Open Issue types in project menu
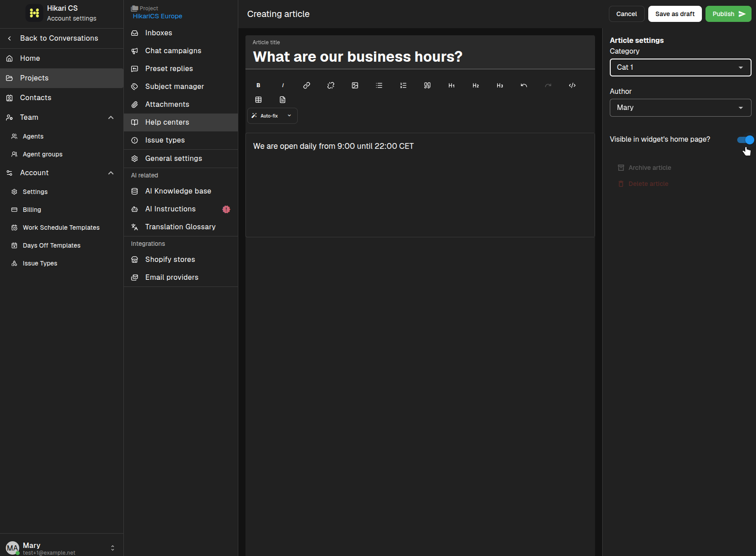This screenshot has height=556, width=756. click(x=181, y=140)
